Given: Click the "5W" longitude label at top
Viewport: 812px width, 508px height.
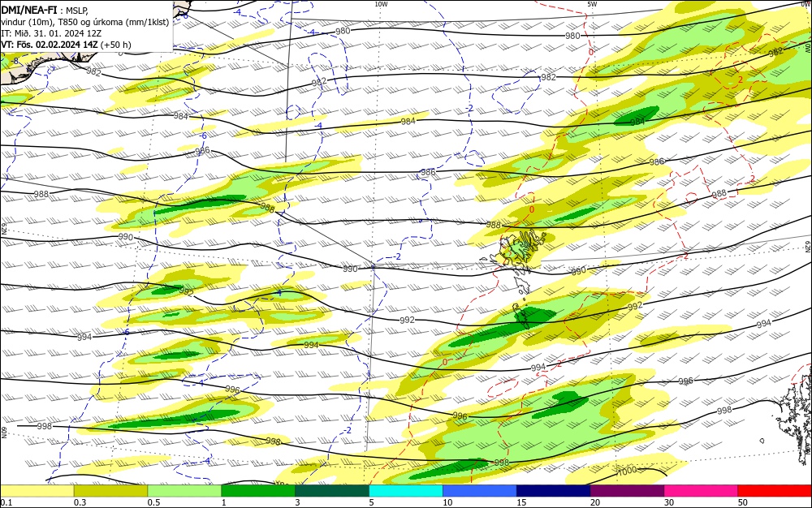Looking at the screenshot, I should [x=592, y=4].
